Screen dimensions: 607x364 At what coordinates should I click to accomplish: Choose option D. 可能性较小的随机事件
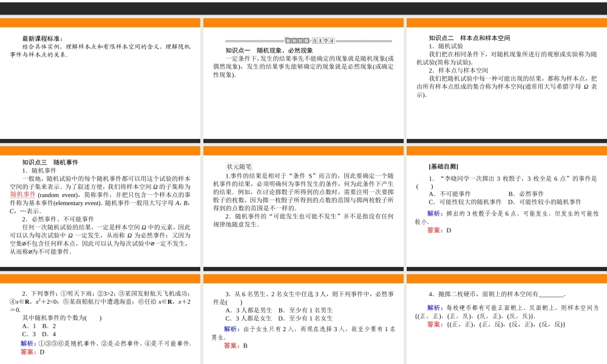(x=544, y=202)
